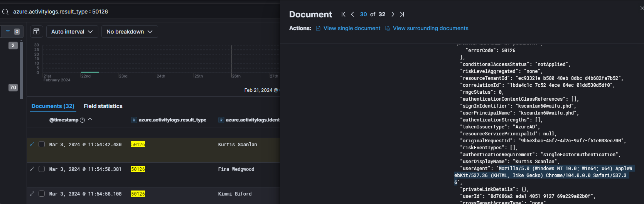Click the @timestamp column header
This screenshot has width=644, height=204.
click(x=64, y=120)
